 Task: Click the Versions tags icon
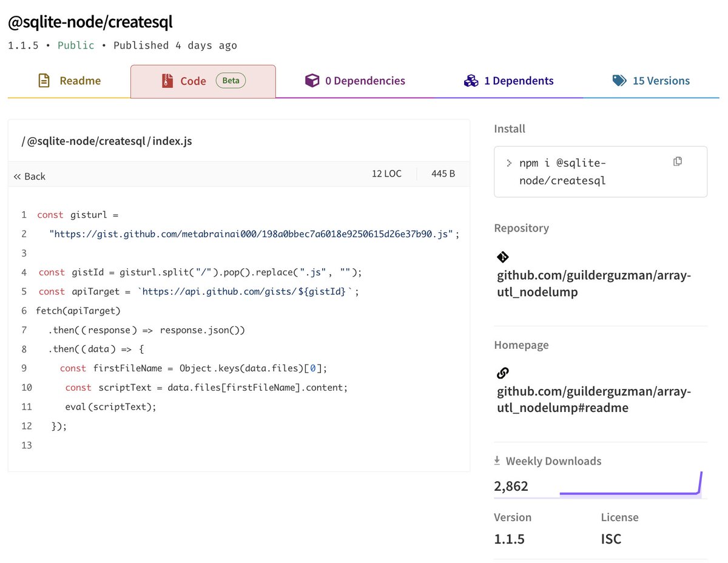tap(619, 81)
